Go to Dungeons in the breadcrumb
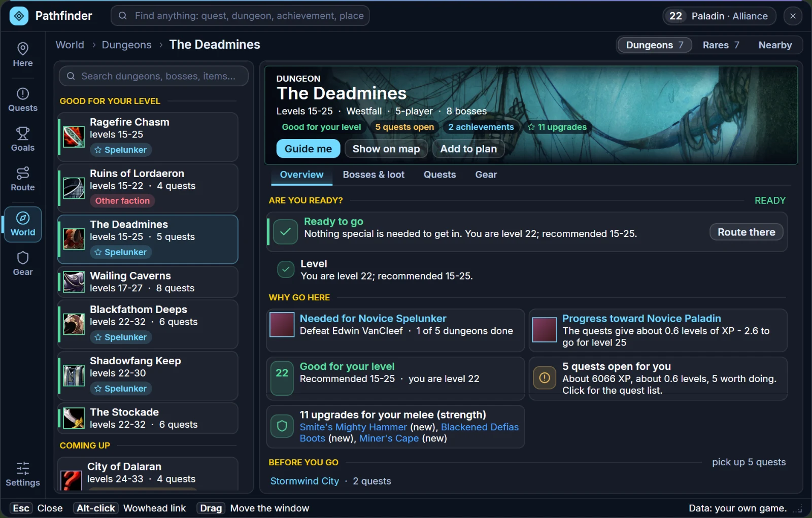The width and height of the screenshot is (812, 518). [x=126, y=45]
